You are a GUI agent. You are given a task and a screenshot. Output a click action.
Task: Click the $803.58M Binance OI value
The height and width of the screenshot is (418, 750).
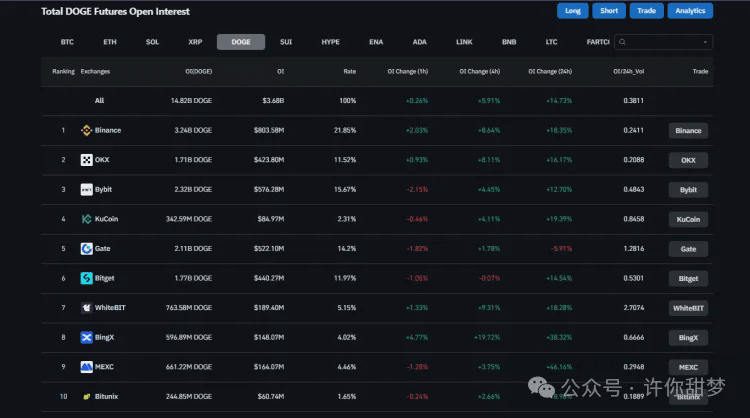[269, 130]
